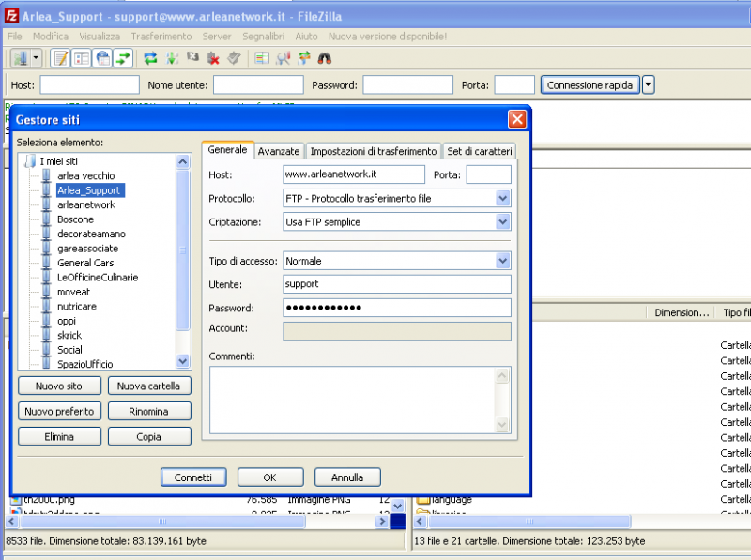Click the refresh file lists icon
The width and height of the screenshot is (751, 560).
pos(150,58)
